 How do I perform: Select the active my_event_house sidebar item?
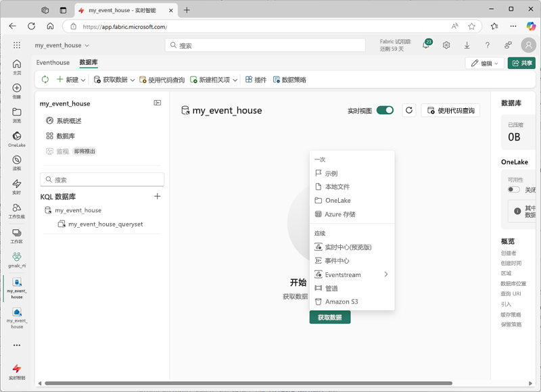click(16, 288)
